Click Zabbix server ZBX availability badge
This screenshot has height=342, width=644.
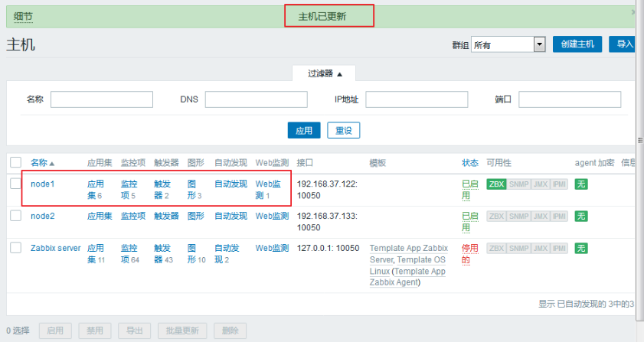496,248
